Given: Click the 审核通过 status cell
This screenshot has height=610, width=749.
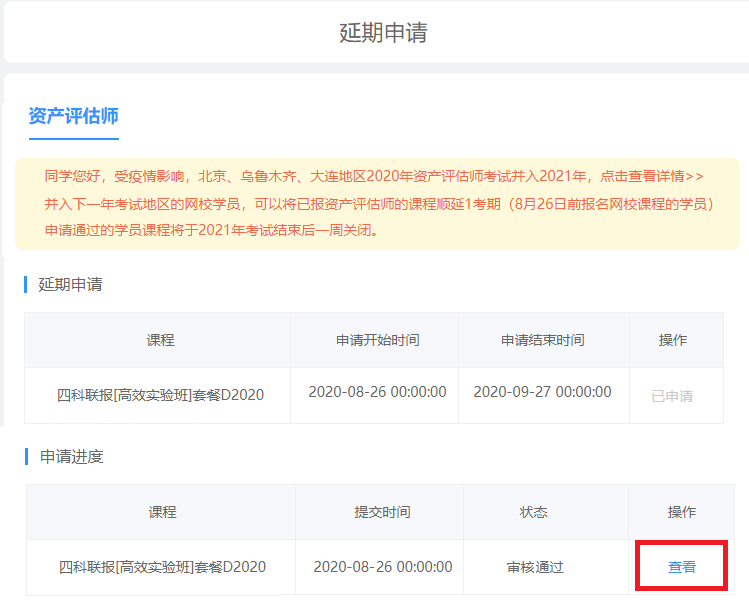Looking at the screenshot, I should coord(534,567).
